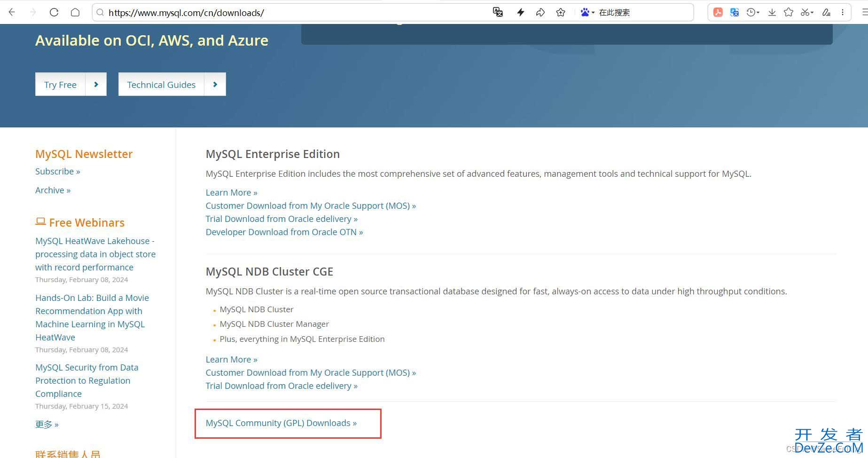The width and height of the screenshot is (868, 458).
Task: Open Enterprise Trial Download from Oracle edelivery
Action: tap(282, 219)
